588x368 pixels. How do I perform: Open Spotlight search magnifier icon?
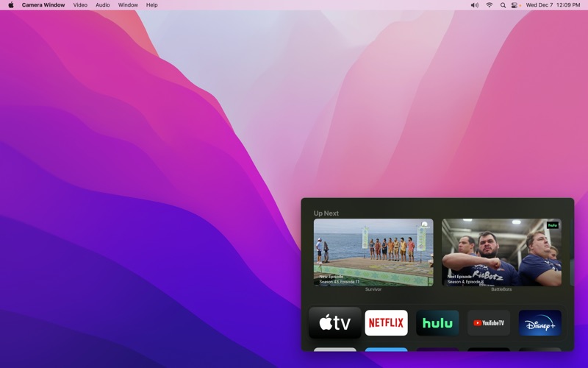click(503, 5)
